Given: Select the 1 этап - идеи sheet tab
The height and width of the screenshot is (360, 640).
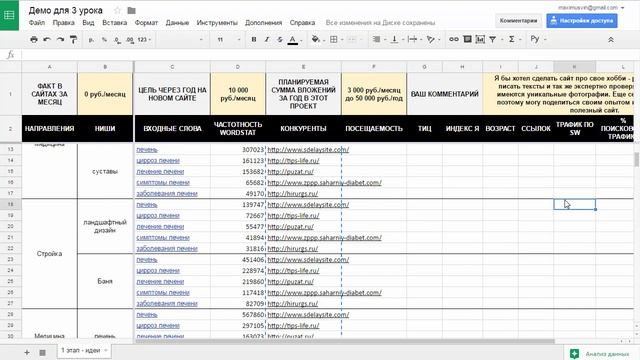Looking at the screenshot, I should click(84, 351).
